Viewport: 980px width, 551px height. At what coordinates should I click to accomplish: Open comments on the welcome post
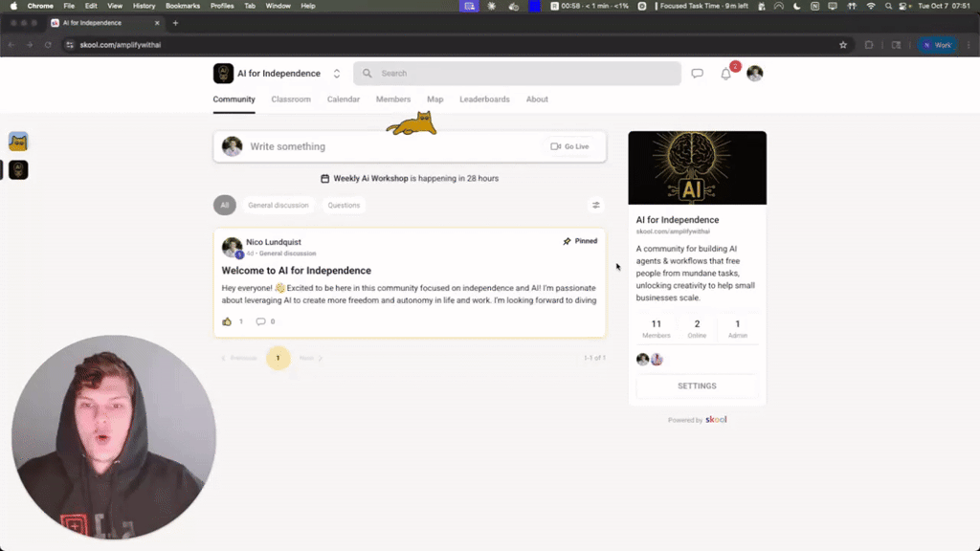coord(260,321)
